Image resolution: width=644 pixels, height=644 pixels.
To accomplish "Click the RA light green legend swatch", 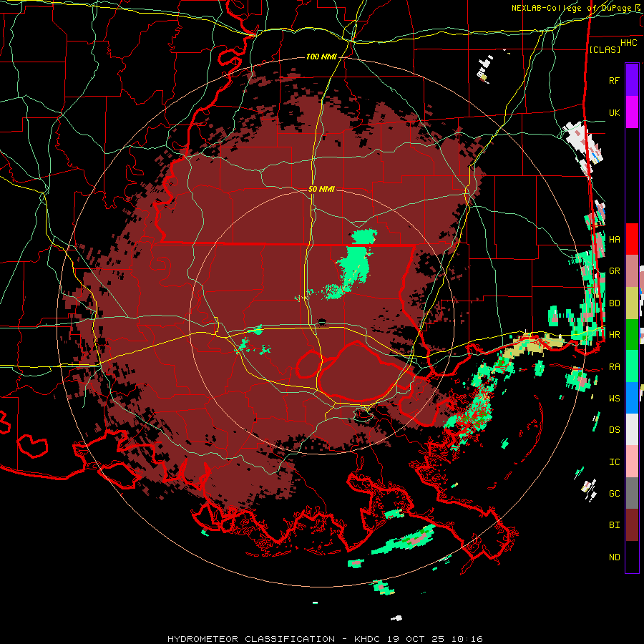I will point(632,366).
